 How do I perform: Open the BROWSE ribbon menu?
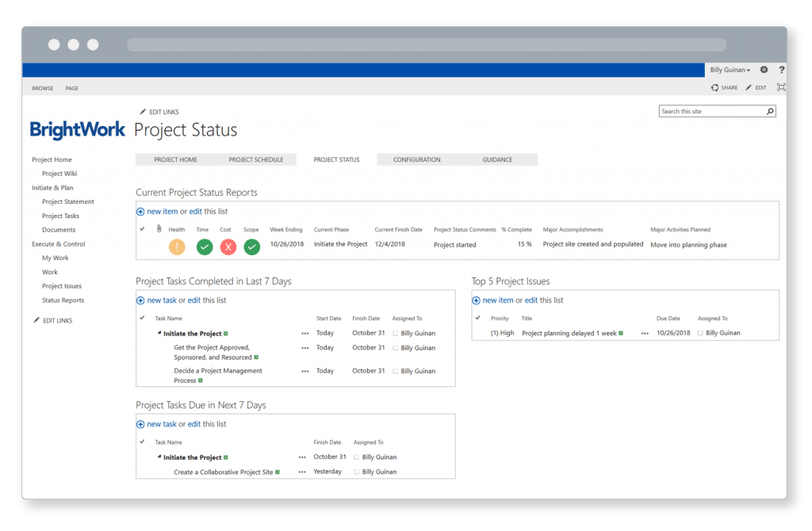[42, 88]
